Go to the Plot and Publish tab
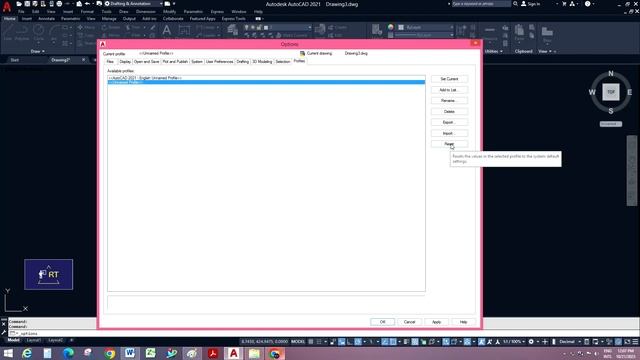Image resolution: width=640 pixels, height=360 pixels. pos(175,62)
